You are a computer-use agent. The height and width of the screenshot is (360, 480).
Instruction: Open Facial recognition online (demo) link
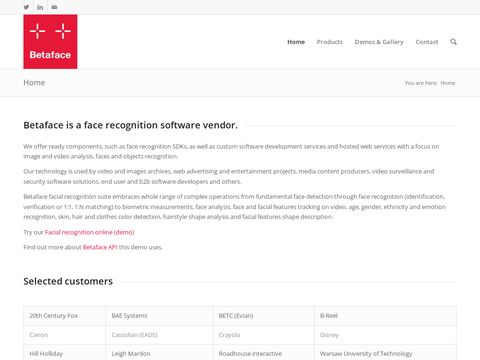[89, 232]
